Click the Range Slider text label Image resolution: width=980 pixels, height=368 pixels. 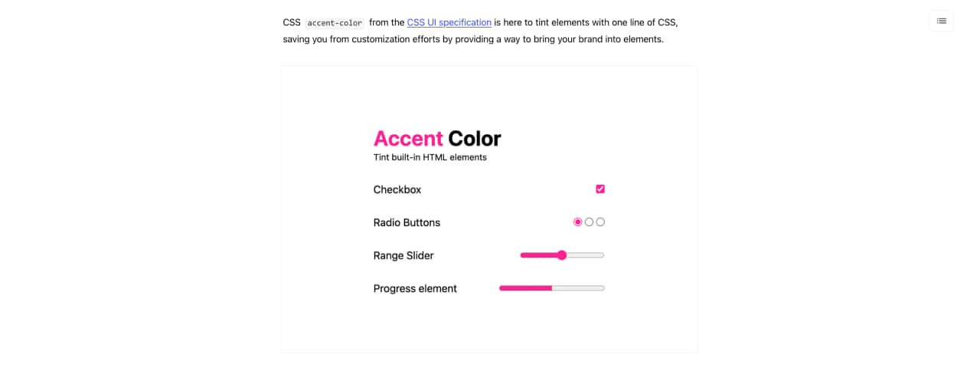tap(403, 255)
